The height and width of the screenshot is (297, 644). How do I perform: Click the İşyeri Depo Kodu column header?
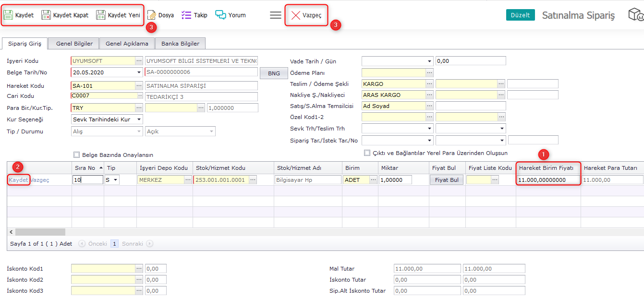pyautogui.click(x=164, y=168)
